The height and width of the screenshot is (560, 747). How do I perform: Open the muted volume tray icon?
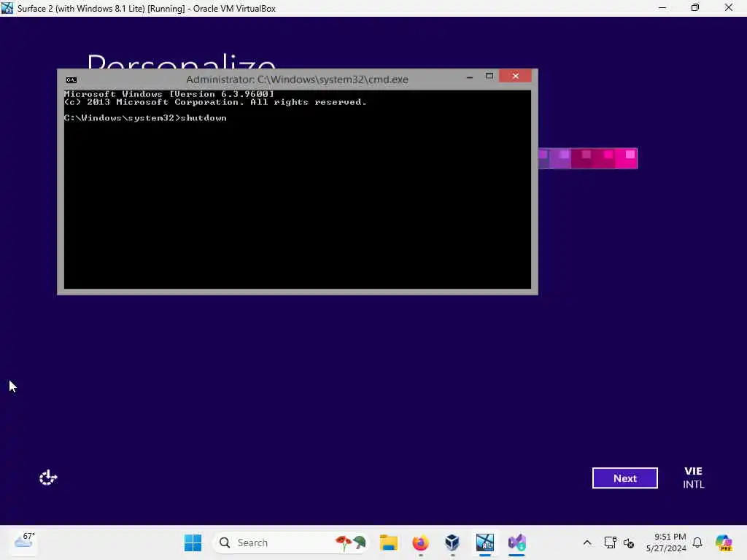628,542
